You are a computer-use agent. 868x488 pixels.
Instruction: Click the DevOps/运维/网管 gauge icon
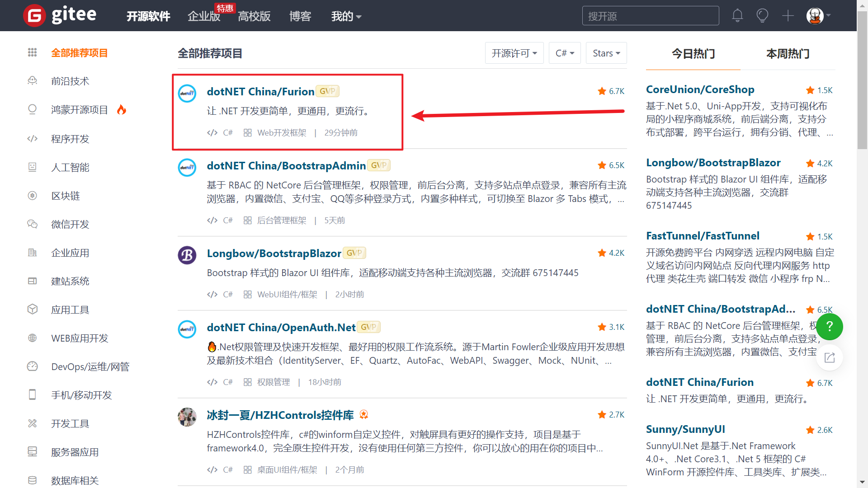32,366
